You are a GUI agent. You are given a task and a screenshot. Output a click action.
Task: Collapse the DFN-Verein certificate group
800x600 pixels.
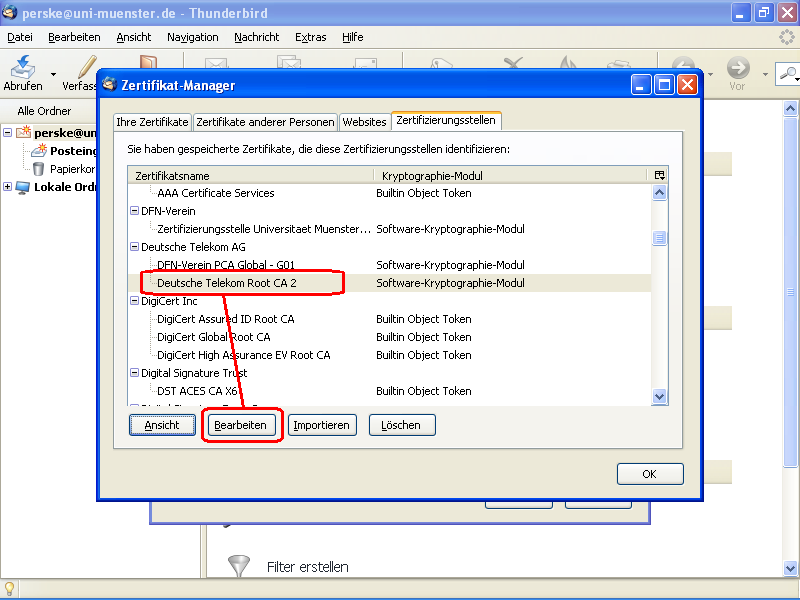133,211
